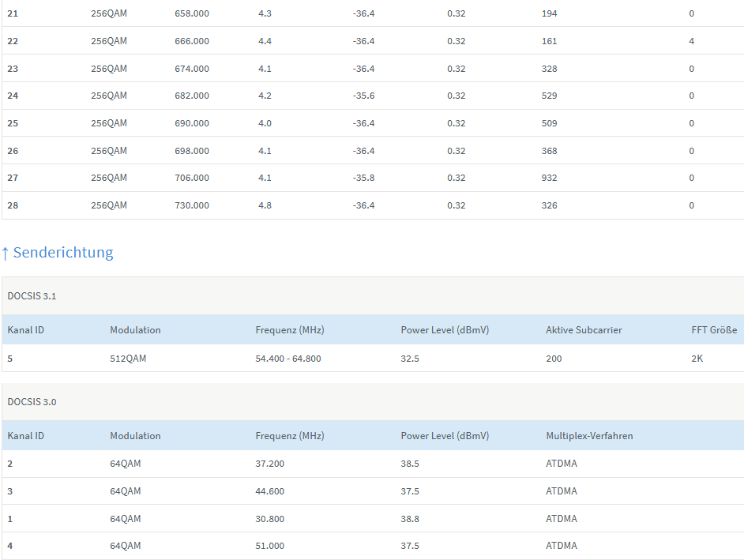This screenshot has width=744, height=560.
Task: Click the power level 4.0 cell
Action: [265, 123]
